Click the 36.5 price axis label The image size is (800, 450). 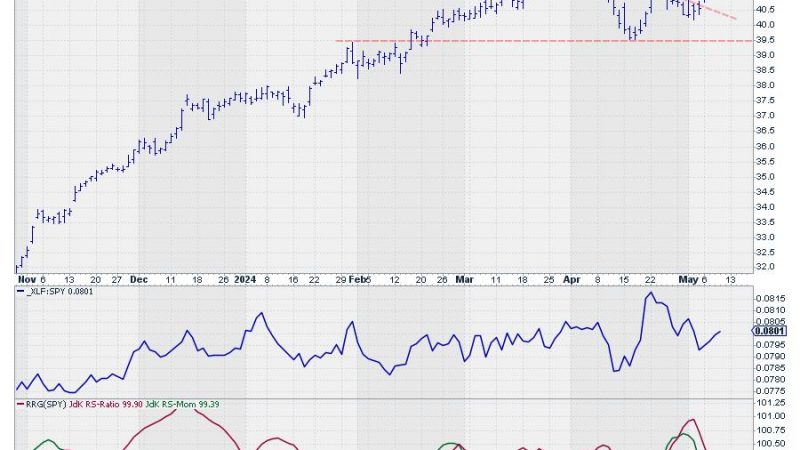[765, 131]
